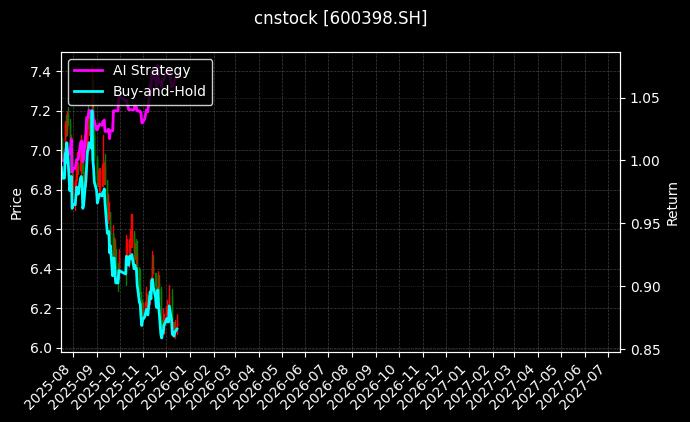Viewport: 690px width, 422px height.
Task: Click the 6.0 price tick label
Action: [x=40, y=348]
